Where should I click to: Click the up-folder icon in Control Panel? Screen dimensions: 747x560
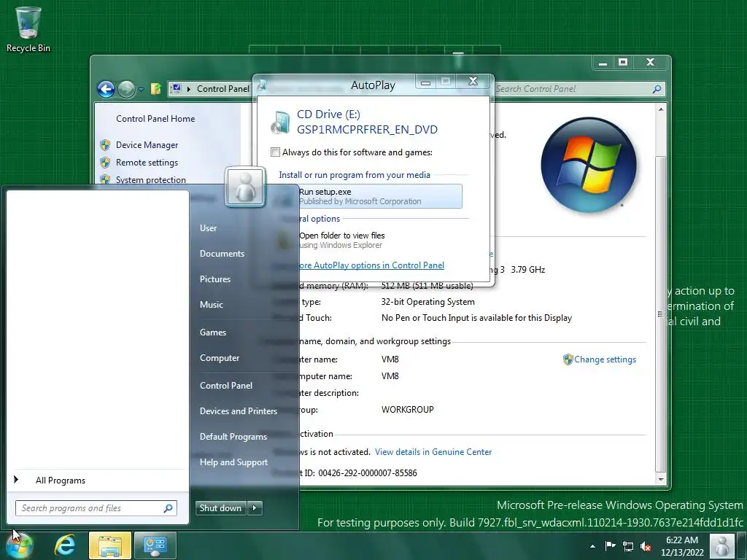point(156,88)
